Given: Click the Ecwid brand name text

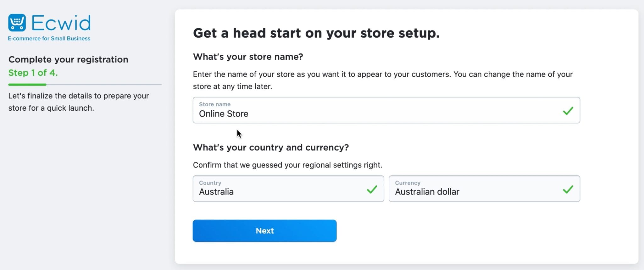Looking at the screenshot, I should [x=61, y=23].
